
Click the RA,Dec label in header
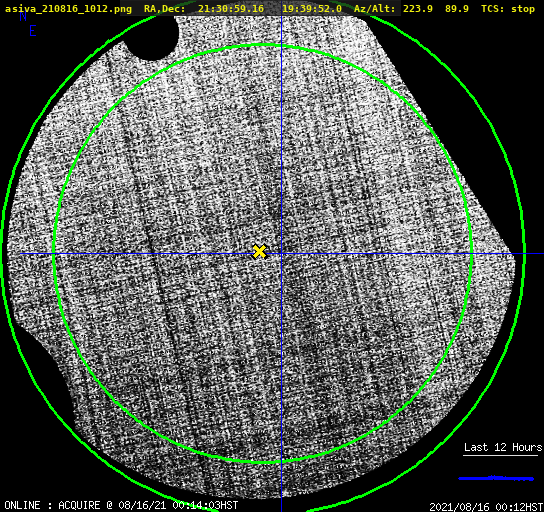[164, 9]
